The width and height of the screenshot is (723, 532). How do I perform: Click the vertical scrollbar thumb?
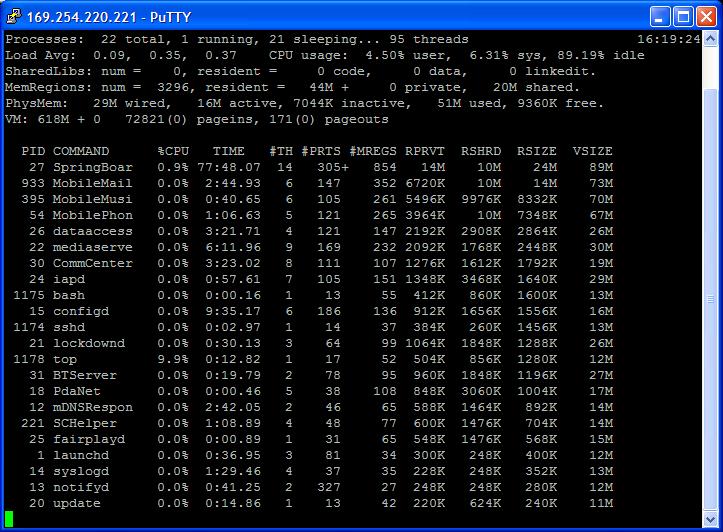point(710,300)
